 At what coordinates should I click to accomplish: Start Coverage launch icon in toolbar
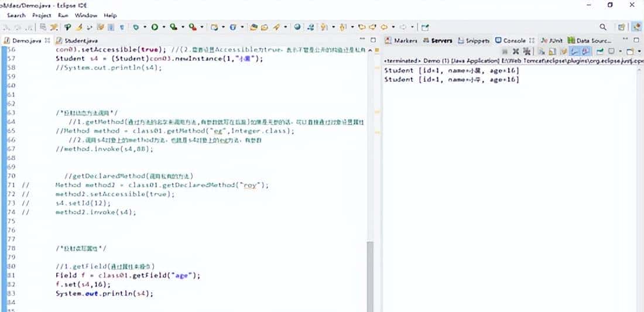[x=173, y=27]
